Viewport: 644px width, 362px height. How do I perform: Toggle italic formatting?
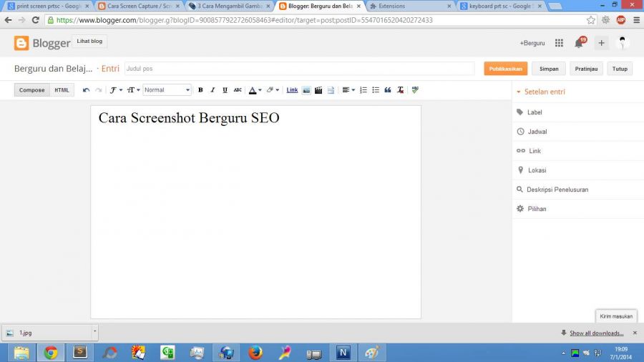pos(213,90)
